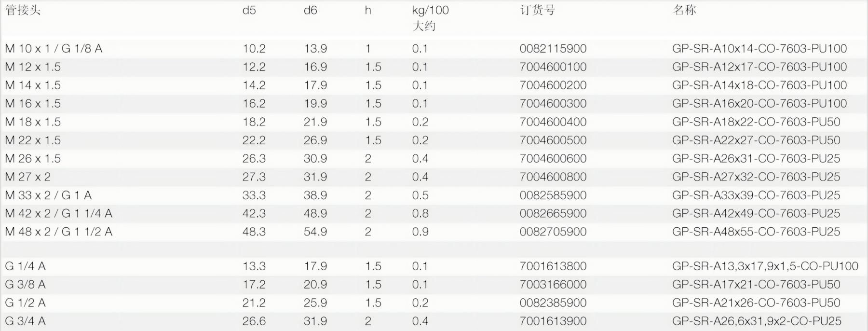This screenshot has width=868, height=331.
Task: Click order number 7001613900
Action: click(553, 321)
